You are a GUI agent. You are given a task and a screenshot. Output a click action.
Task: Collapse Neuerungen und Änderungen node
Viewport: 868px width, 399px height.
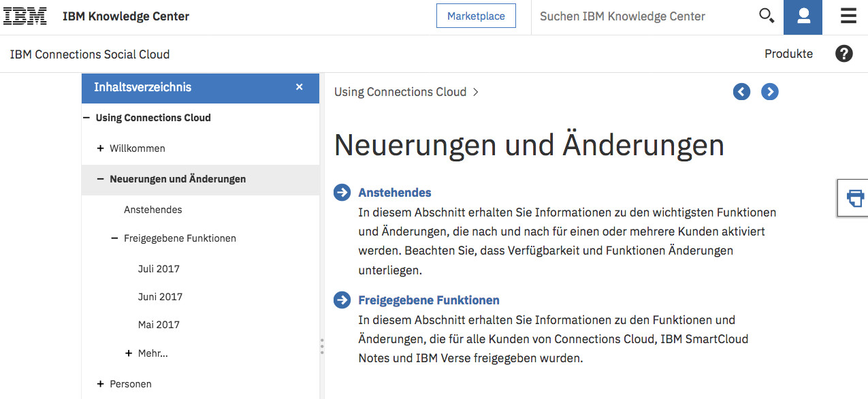(101, 179)
